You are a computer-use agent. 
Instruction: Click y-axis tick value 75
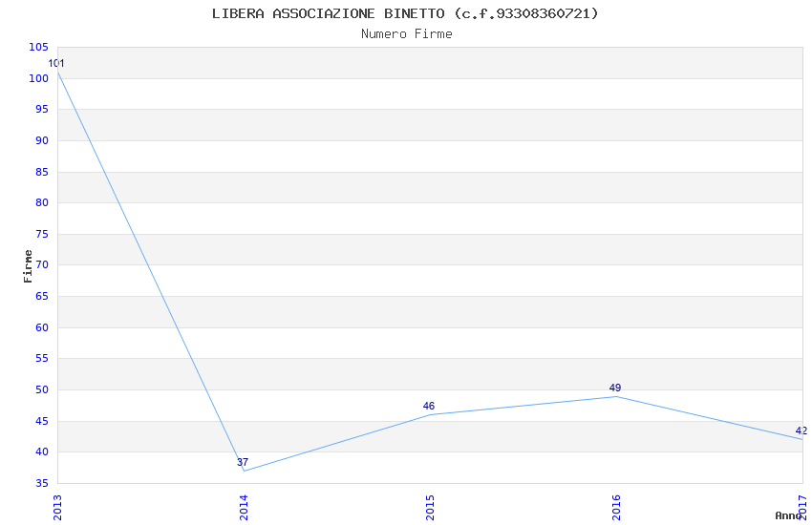tap(42, 234)
